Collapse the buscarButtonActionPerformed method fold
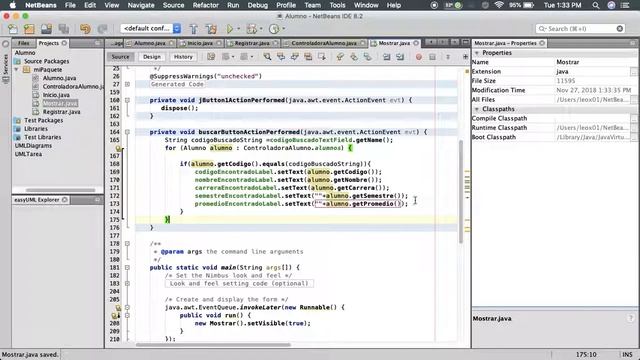 tap(127, 132)
